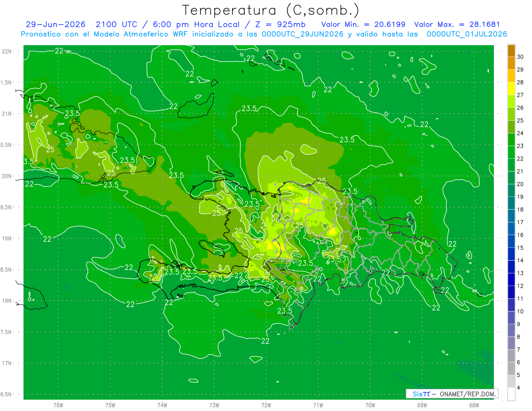Click the "12" value on the color scale
Viewport: 532px width, 411px height.
520,286
